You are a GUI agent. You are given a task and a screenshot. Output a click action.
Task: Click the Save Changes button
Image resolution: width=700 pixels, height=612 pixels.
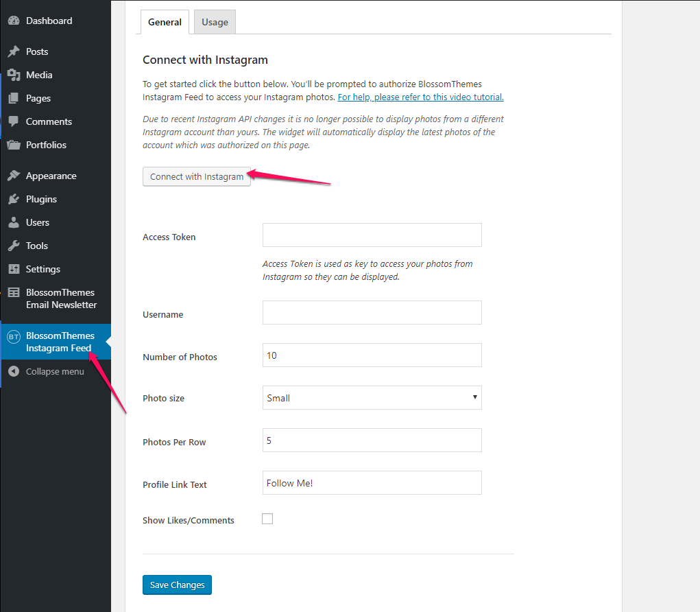tap(178, 585)
